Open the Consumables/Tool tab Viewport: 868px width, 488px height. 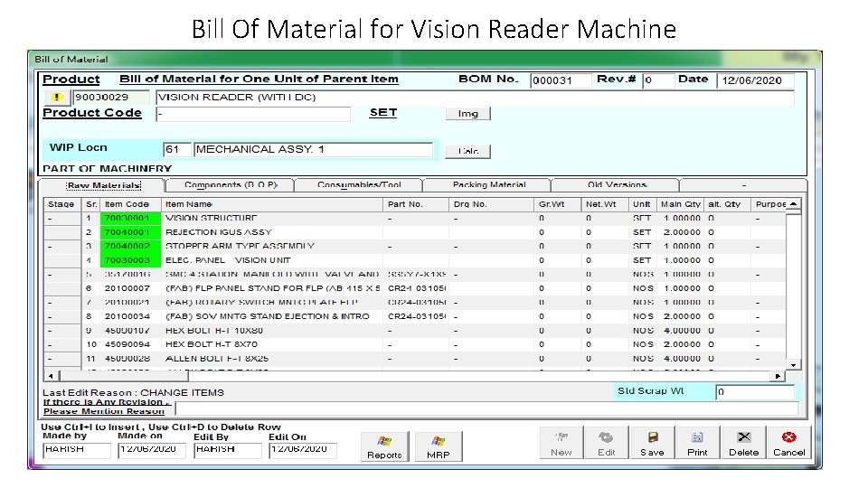(x=359, y=184)
